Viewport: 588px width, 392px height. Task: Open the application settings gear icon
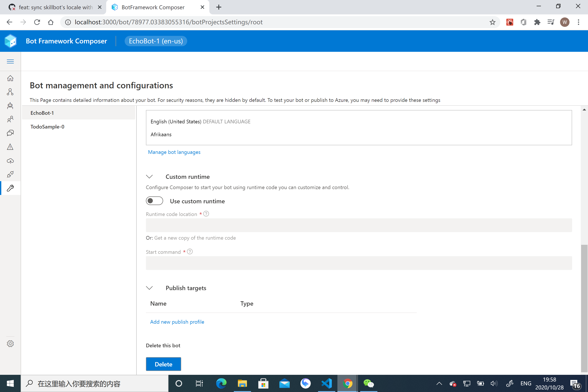[x=10, y=343]
